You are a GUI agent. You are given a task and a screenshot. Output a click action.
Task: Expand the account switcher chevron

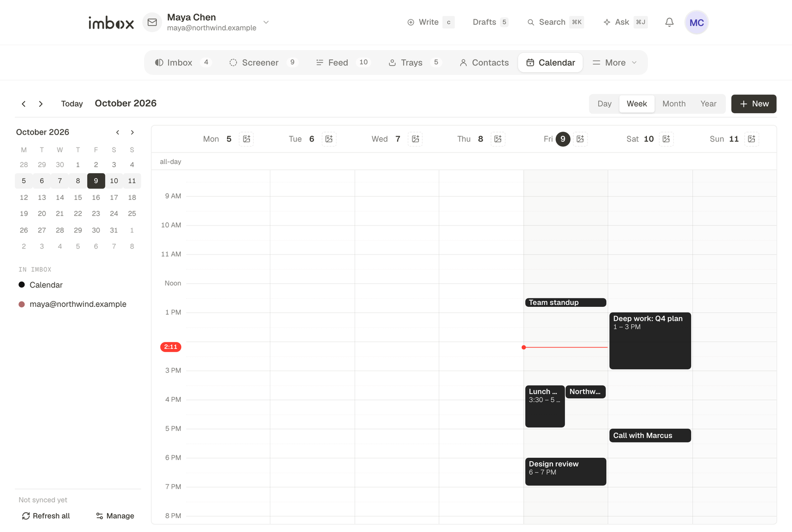pyautogui.click(x=266, y=22)
